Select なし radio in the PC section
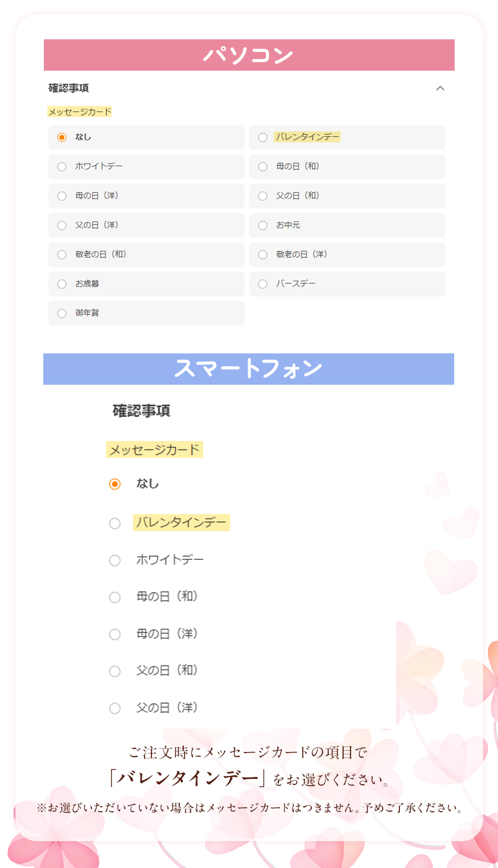498x868 pixels. pyautogui.click(x=62, y=137)
